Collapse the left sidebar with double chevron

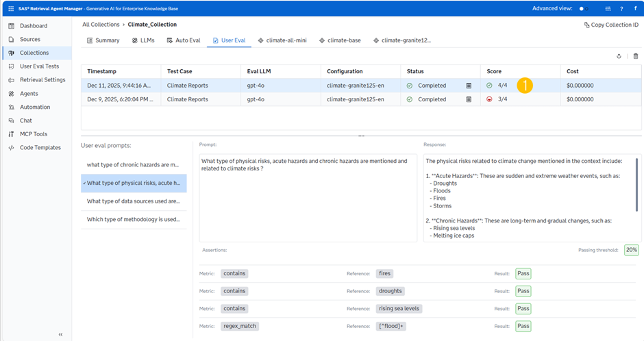60,334
